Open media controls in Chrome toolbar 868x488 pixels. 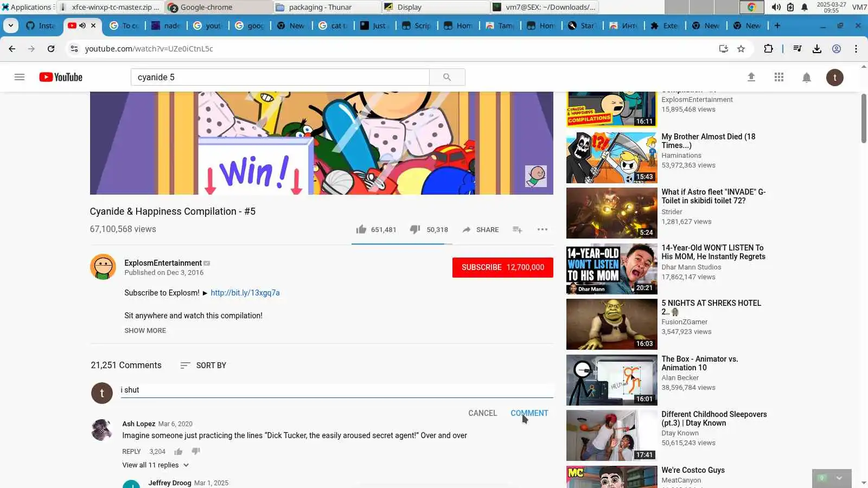[x=797, y=49]
